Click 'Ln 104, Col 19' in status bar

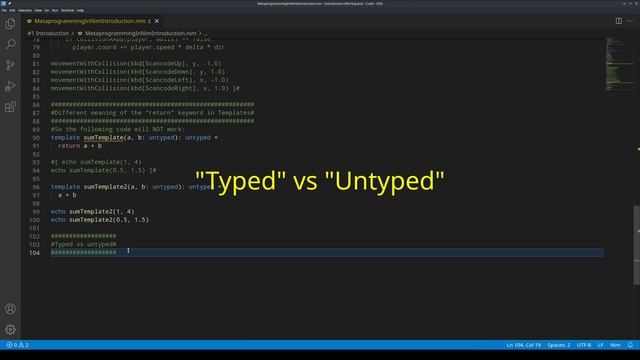(x=524, y=345)
